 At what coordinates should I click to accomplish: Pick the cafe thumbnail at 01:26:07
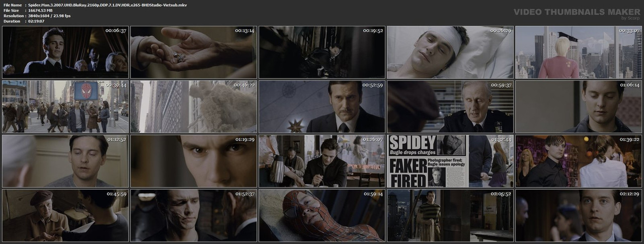click(322, 161)
